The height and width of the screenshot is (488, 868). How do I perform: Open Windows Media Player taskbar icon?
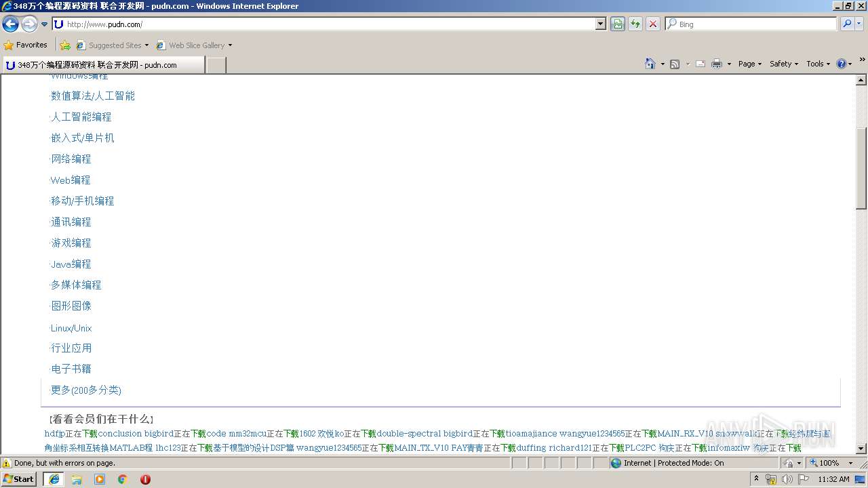(100, 479)
